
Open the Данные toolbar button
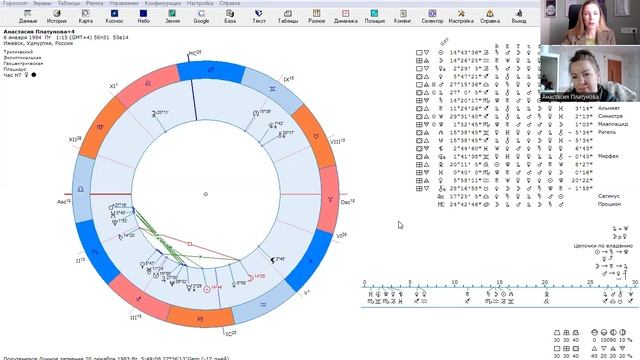(28, 17)
